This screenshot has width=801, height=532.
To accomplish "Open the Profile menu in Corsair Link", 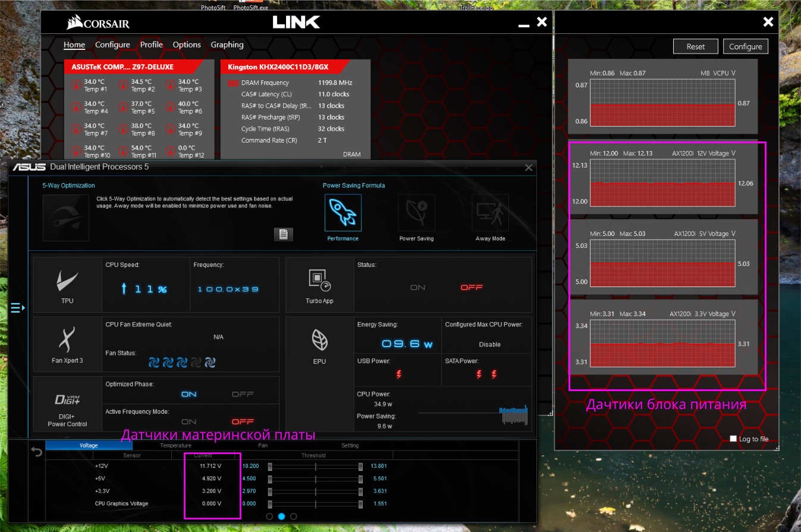I will coord(152,45).
